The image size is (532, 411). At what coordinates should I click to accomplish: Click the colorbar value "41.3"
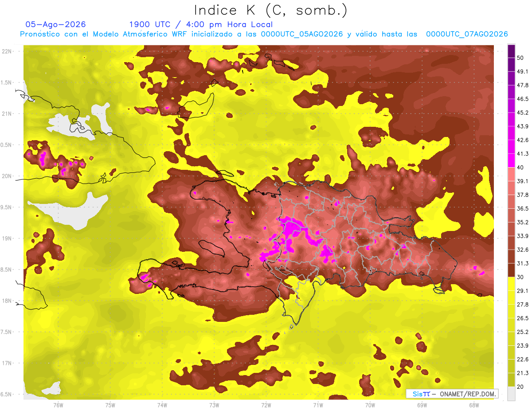coord(523,154)
